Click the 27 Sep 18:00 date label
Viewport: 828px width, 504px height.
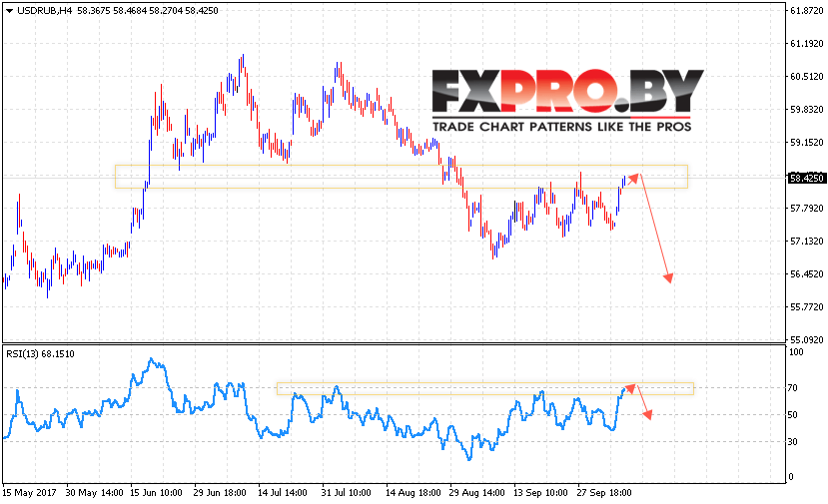[604, 493]
